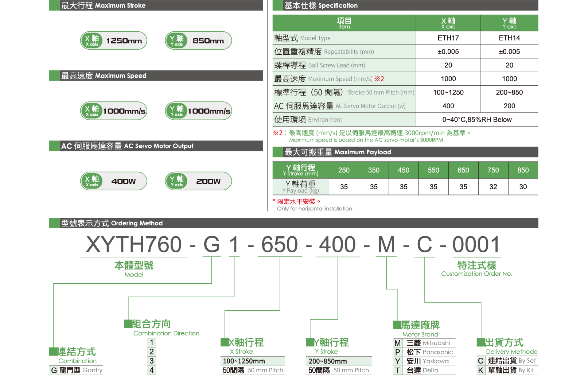Click the 本體型號 Model label
The image size is (588, 384).
(134, 269)
